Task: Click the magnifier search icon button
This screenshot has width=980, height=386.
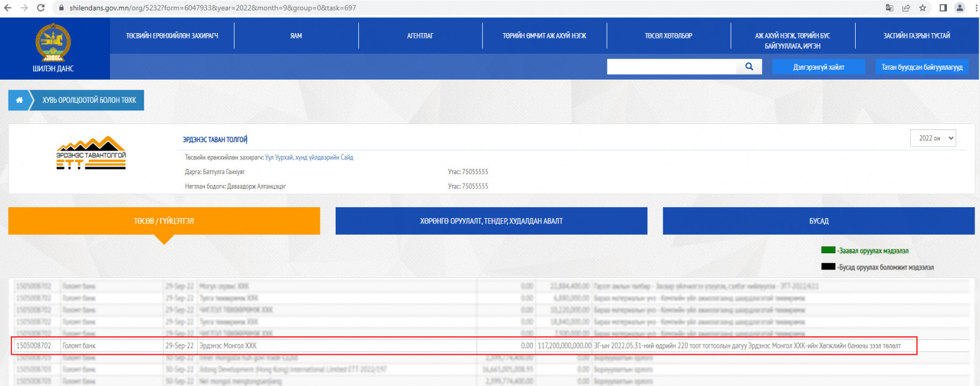Action: [x=749, y=67]
